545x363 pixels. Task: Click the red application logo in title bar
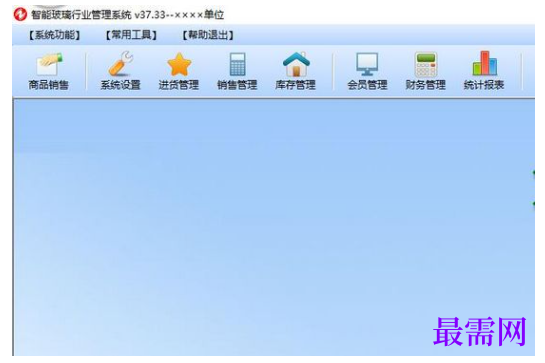coord(20,14)
